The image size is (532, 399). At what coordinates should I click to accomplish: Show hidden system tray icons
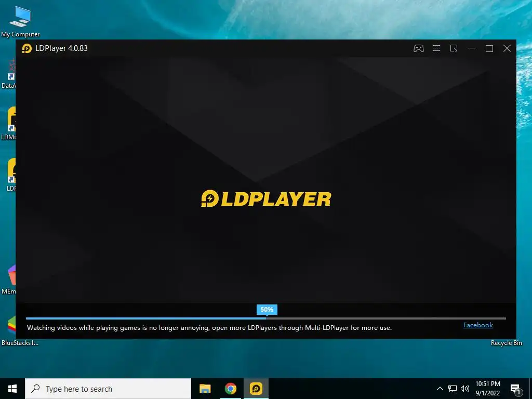pos(440,389)
